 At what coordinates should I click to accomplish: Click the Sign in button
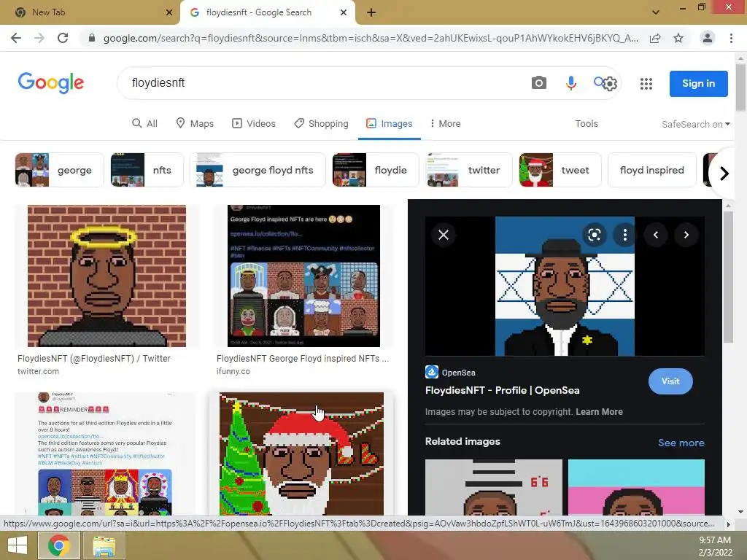point(698,83)
